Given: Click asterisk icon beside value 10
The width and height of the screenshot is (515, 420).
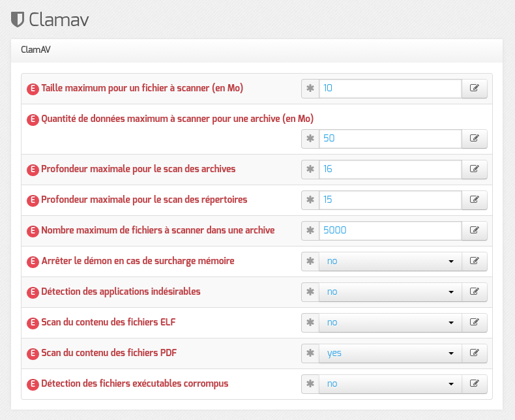Looking at the screenshot, I should coord(310,89).
